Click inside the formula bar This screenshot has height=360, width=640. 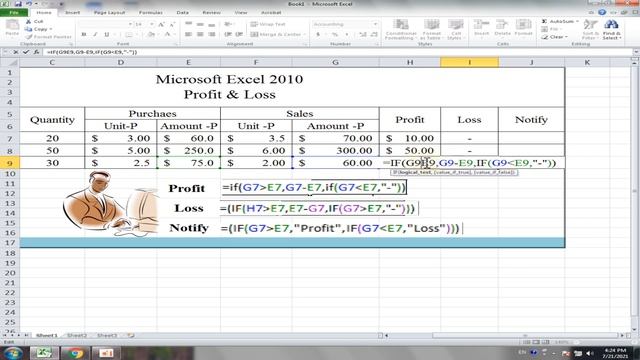(x=338, y=52)
